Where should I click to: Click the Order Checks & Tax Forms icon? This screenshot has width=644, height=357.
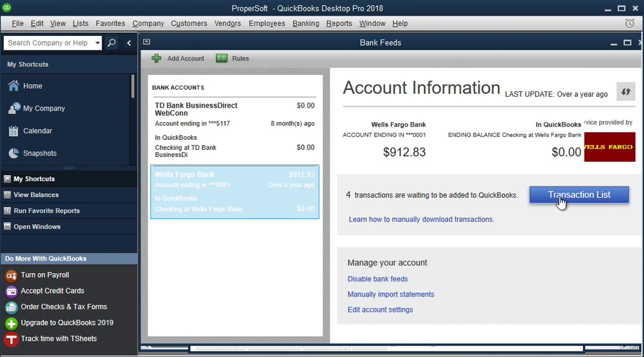(11, 307)
